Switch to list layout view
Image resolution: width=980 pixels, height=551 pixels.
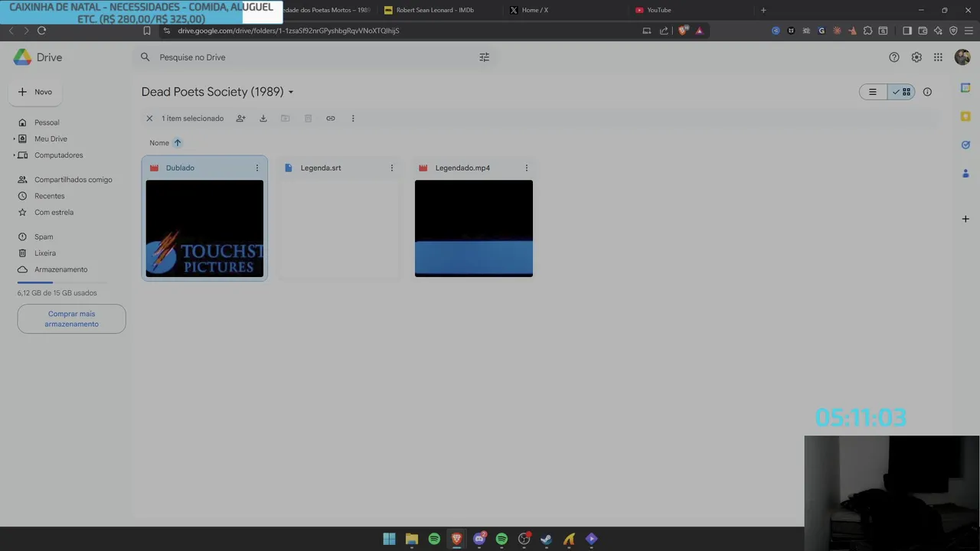coord(873,92)
